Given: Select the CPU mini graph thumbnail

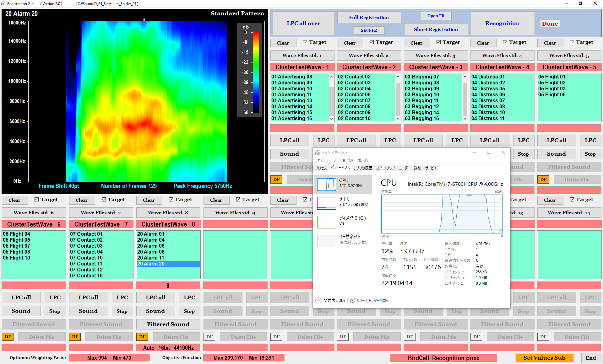Looking at the screenshot, I should tap(327, 184).
